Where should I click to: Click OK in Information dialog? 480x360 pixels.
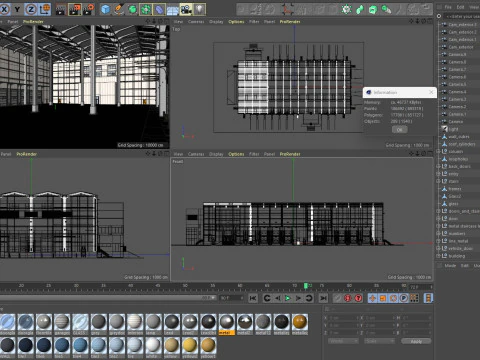pyautogui.click(x=399, y=130)
